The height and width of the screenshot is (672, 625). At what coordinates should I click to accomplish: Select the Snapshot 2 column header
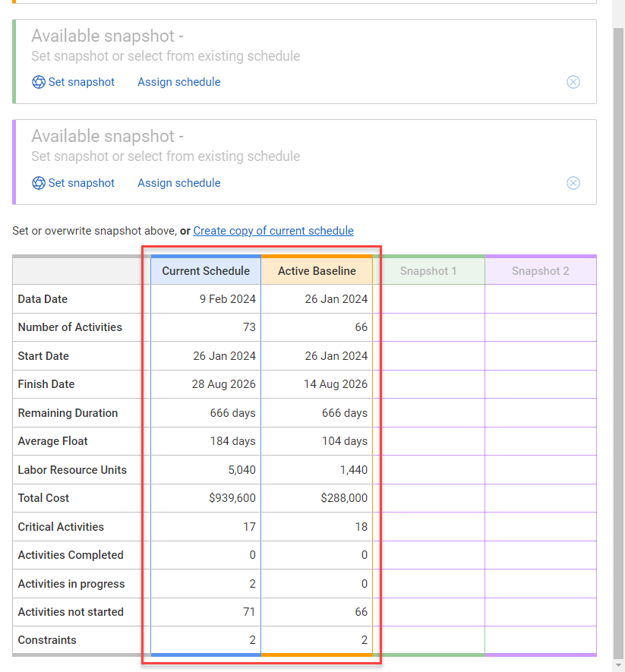point(540,270)
